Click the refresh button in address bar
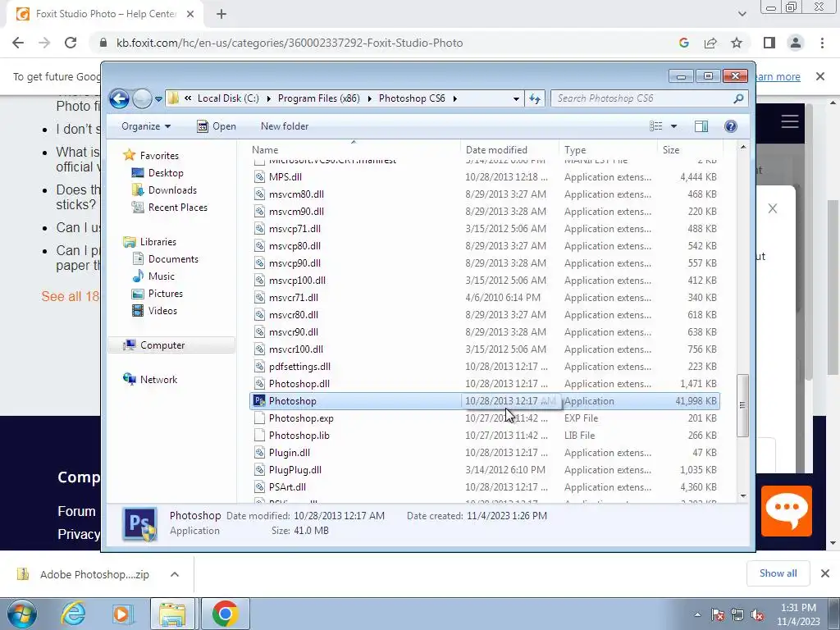The width and height of the screenshot is (840, 630). [x=535, y=98]
